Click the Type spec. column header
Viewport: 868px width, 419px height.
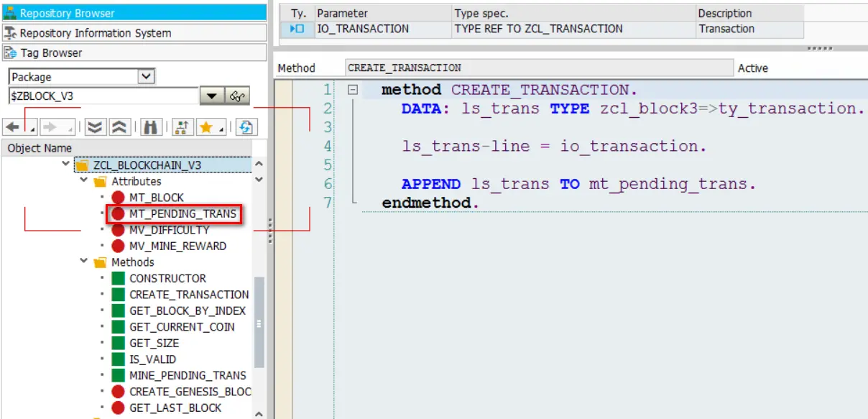coord(574,13)
